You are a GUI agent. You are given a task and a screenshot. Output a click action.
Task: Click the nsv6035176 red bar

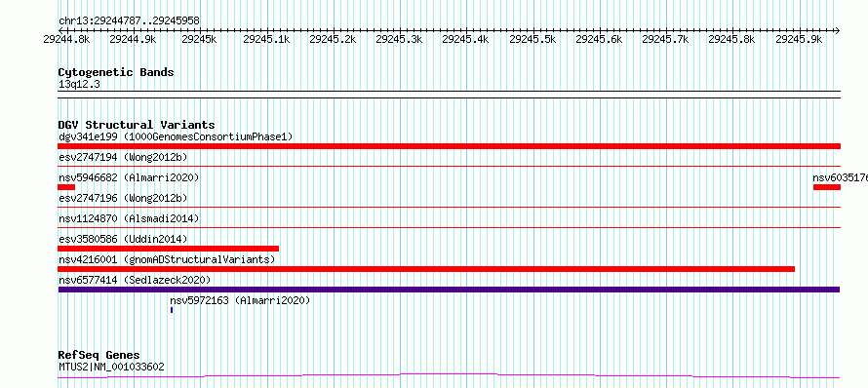click(826, 187)
